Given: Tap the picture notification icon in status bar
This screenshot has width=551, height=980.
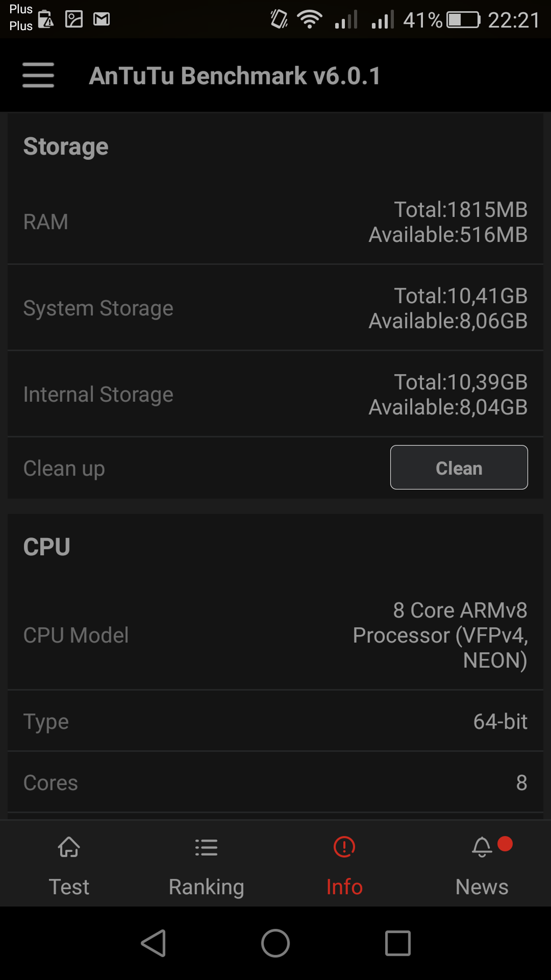Looking at the screenshot, I should pyautogui.click(x=74, y=19).
